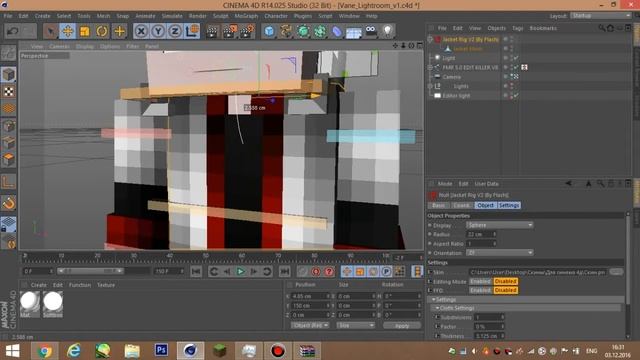Open the File menu in main menu bar
The width and height of the screenshot is (640, 360).
tap(8, 16)
